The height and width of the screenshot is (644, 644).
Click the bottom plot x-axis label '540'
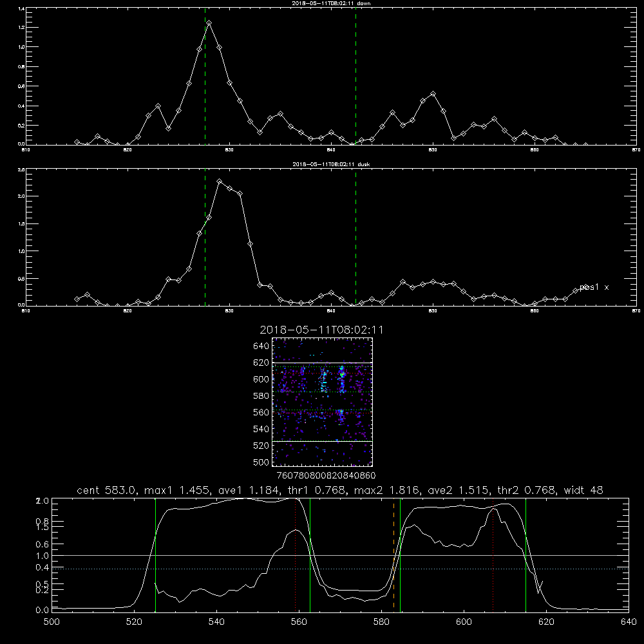pyautogui.click(x=217, y=622)
